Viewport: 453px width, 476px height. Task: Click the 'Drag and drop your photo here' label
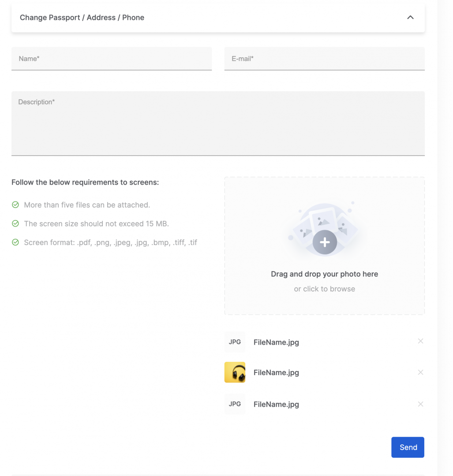point(324,274)
